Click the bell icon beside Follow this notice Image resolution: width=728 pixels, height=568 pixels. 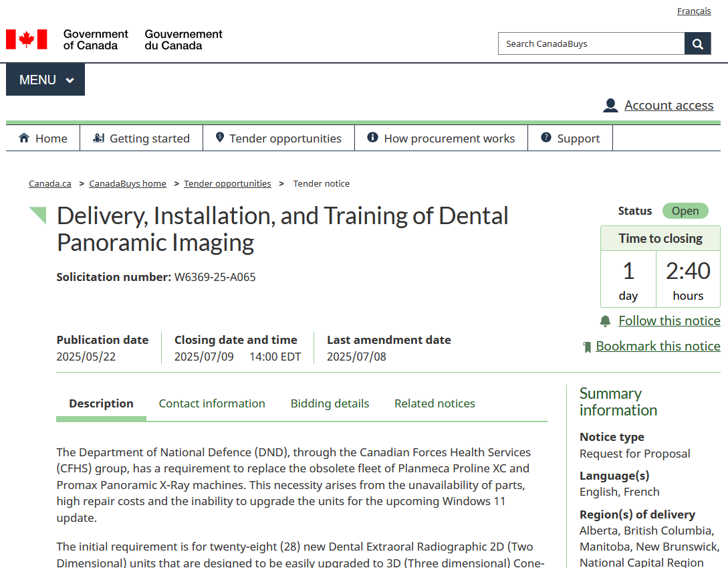[x=606, y=321]
